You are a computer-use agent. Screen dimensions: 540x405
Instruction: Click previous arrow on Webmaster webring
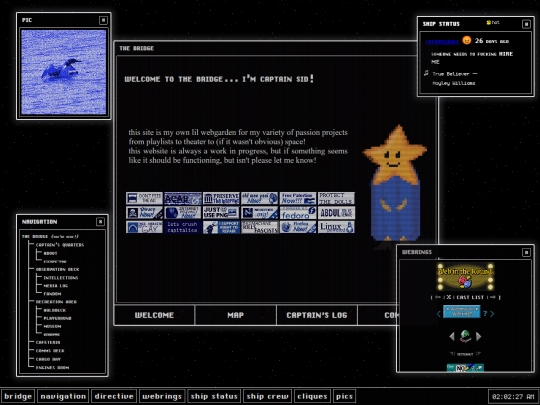click(x=438, y=314)
